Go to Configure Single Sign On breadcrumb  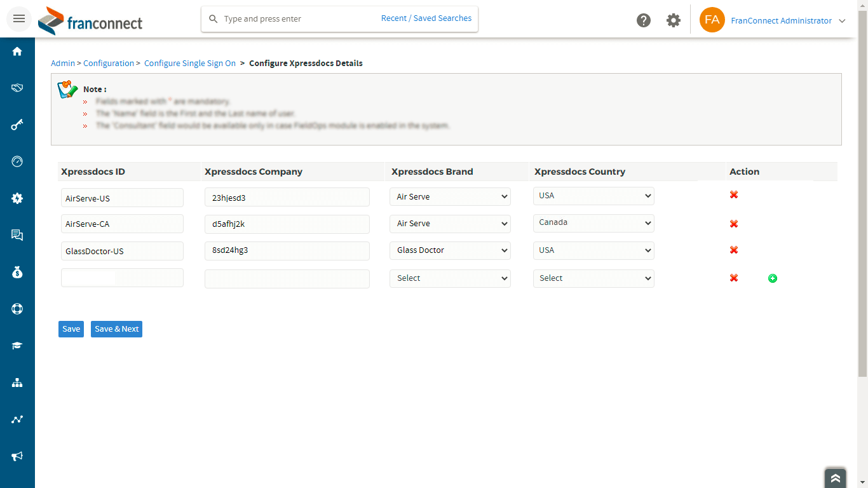(190, 64)
